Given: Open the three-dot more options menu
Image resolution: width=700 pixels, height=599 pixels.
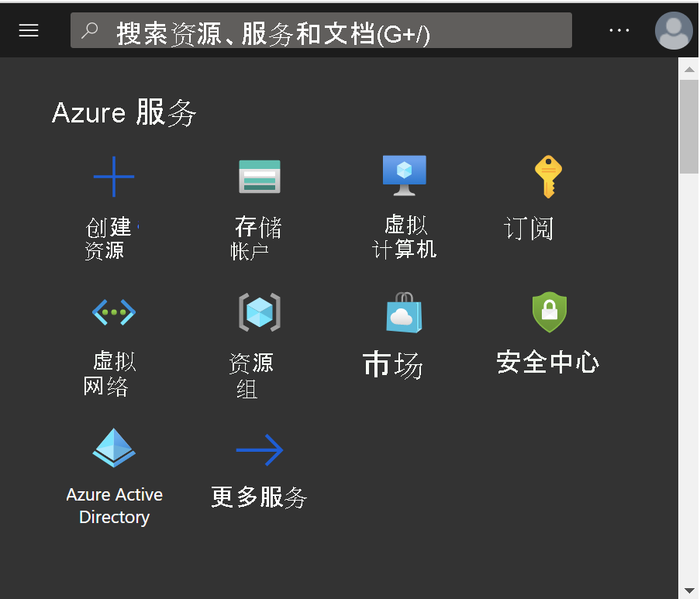Looking at the screenshot, I should click(619, 30).
